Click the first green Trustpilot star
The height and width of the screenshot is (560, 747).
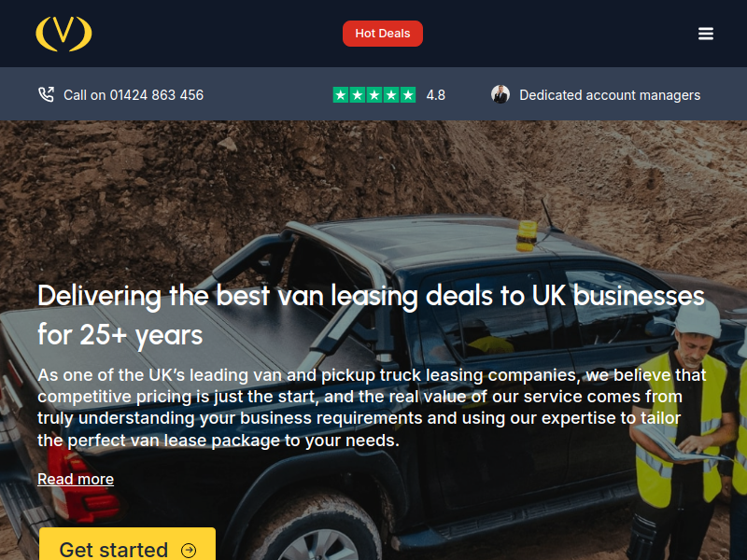click(x=341, y=95)
